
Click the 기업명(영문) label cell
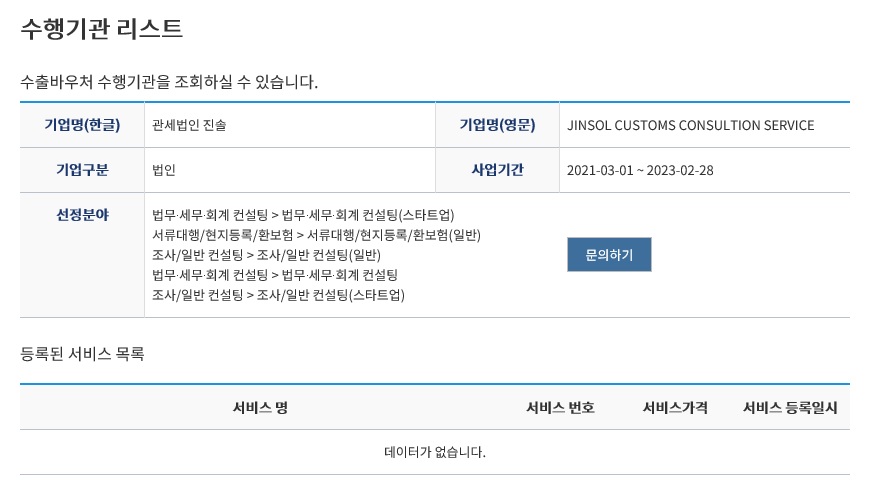(x=497, y=125)
